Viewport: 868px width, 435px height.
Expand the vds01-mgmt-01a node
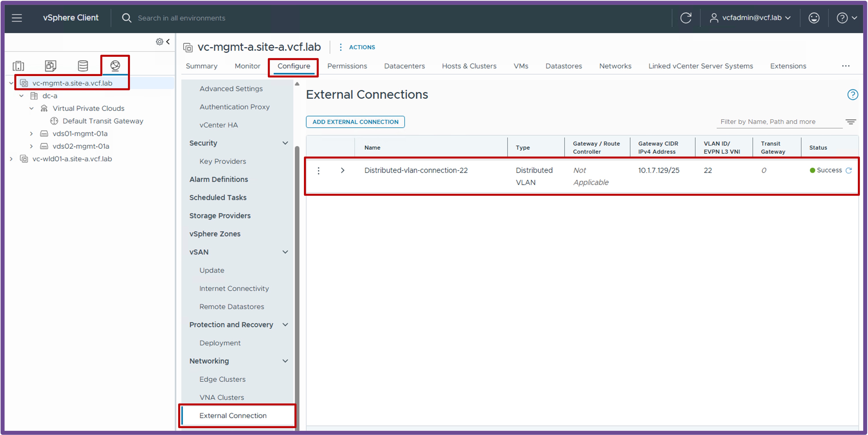[x=31, y=134]
